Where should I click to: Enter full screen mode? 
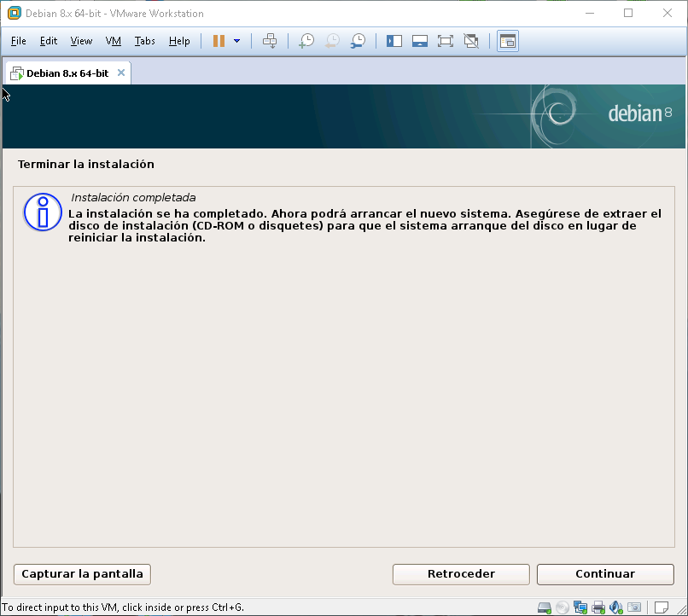(x=445, y=41)
